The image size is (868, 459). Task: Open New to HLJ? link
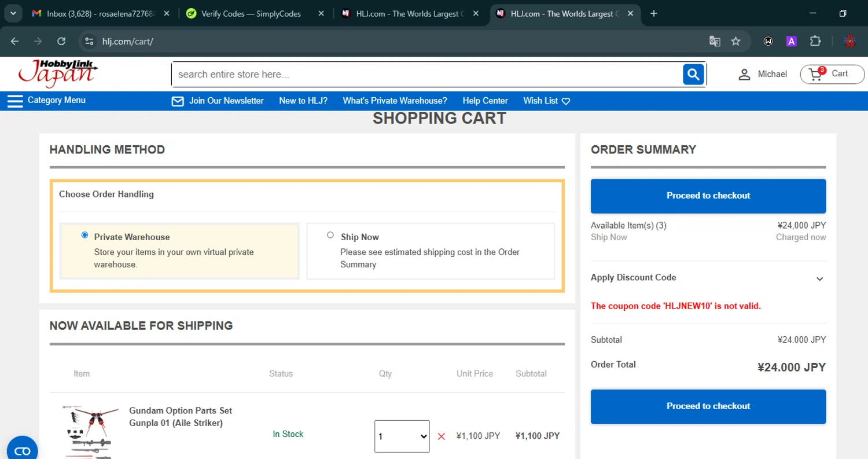pyautogui.click(x=303, y=101)
